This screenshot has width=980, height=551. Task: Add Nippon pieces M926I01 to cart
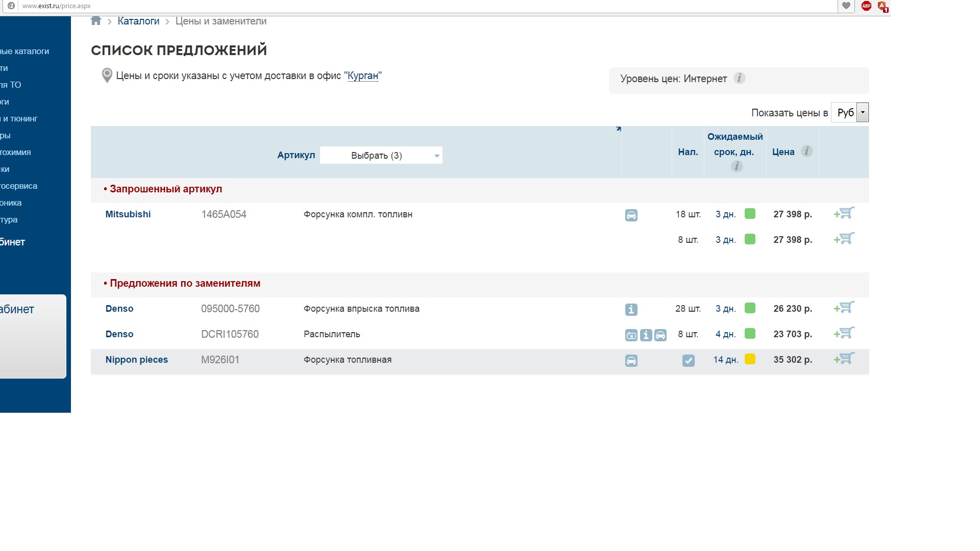click(x=845, y=359)
